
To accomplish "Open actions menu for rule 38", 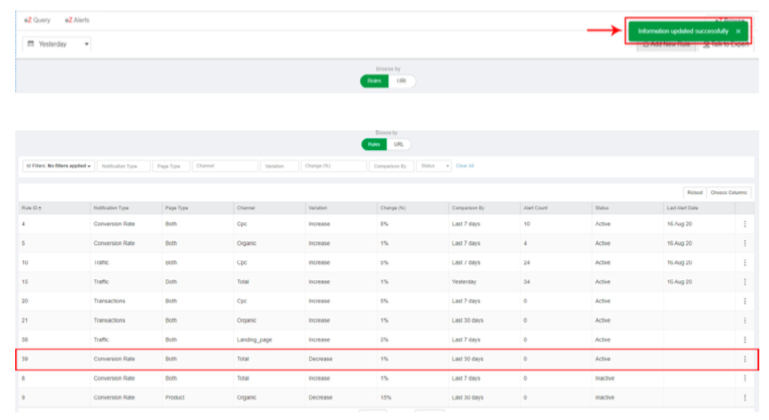I will (744, 340).
